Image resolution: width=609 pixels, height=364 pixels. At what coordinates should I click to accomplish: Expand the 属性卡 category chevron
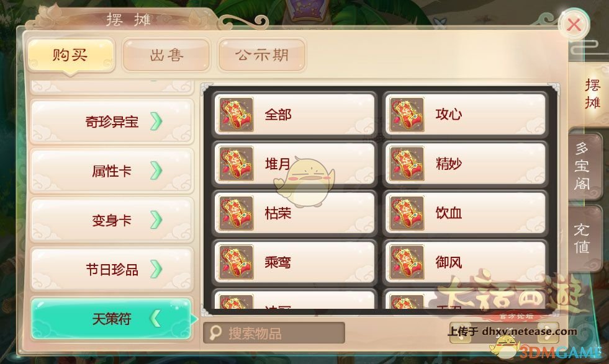156,171
